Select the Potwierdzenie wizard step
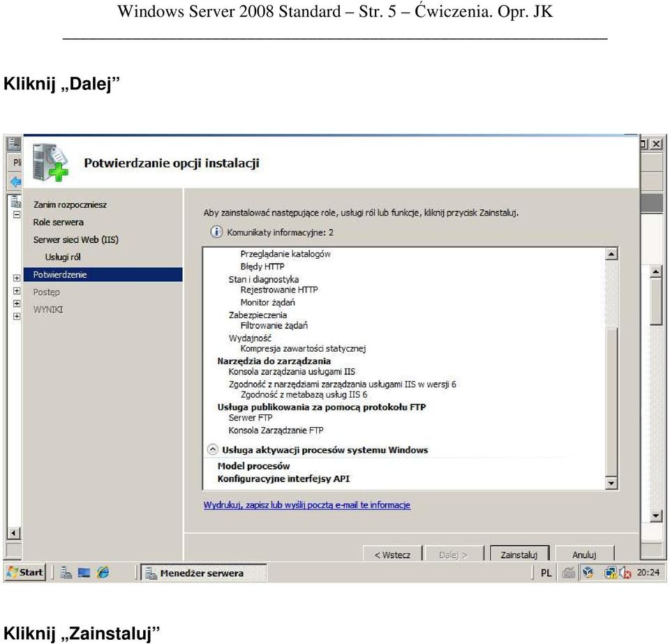The height and width of the screenshot is (644, 670). 103,275
